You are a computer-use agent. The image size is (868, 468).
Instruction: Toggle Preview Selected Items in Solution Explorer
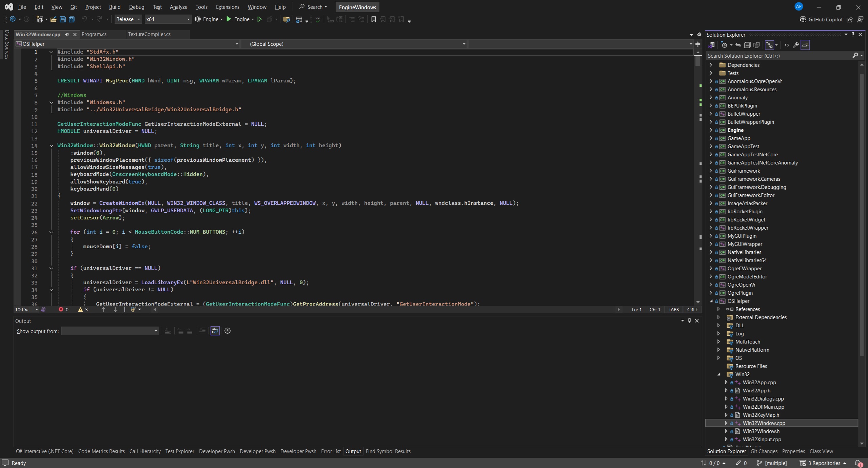pyautogui.click(x=805, y=45)
